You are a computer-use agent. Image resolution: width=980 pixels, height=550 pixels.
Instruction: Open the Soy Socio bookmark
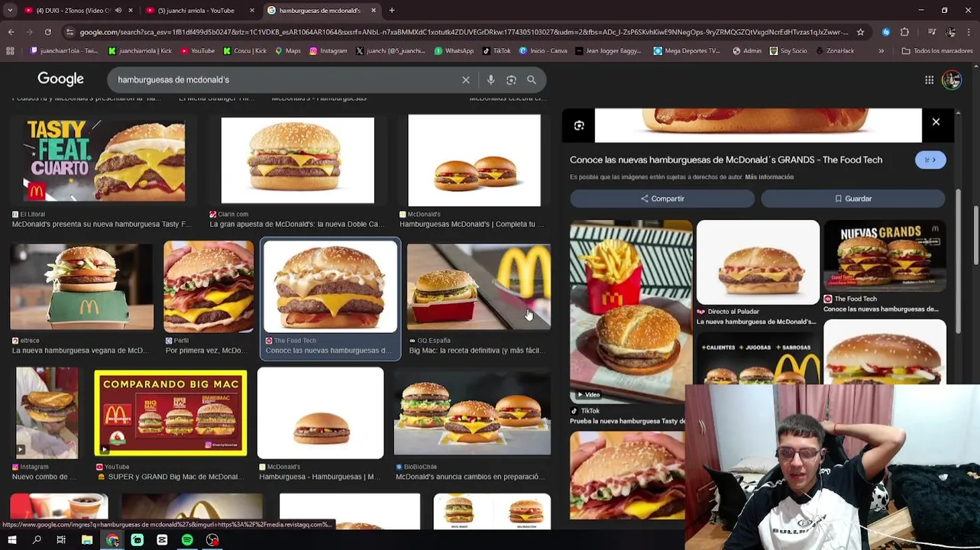pos(788,51)
